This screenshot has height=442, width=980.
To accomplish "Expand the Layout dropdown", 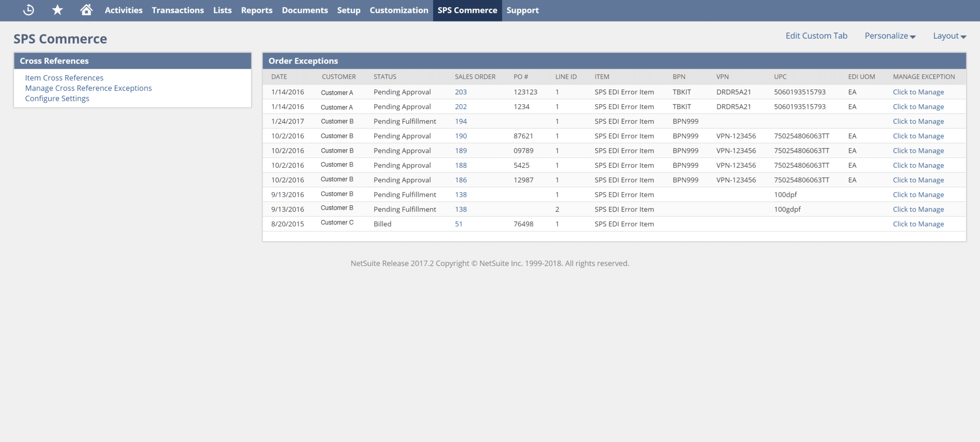I will 950,36.
